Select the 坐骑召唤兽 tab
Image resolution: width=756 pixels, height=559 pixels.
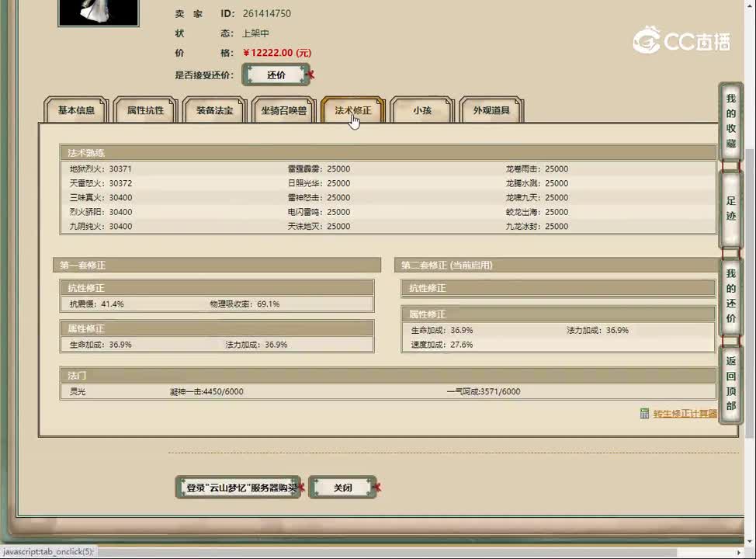pyautogui.click(x=284, y=110)
